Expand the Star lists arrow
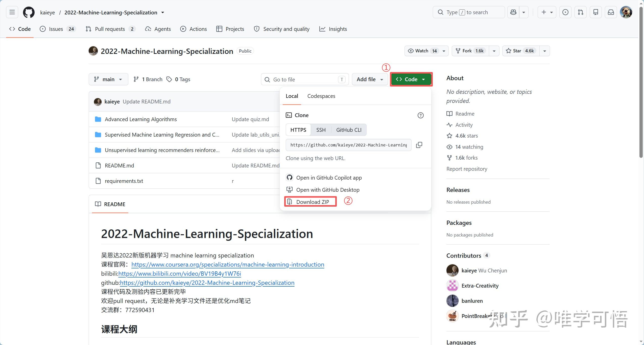The width and height of the screenshot is (644, 345). point(544,51)
